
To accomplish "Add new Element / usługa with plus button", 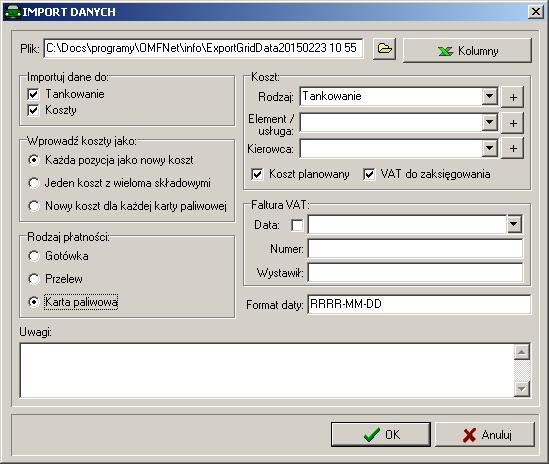I will tap(513, 123).
